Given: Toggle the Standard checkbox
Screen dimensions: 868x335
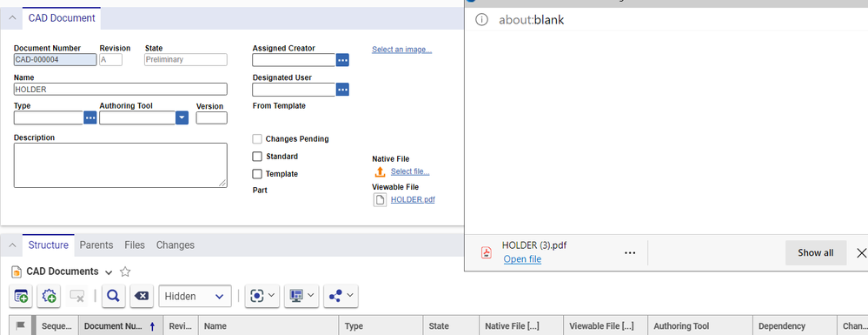Looking at the screenshot, I should click(257, 157).
